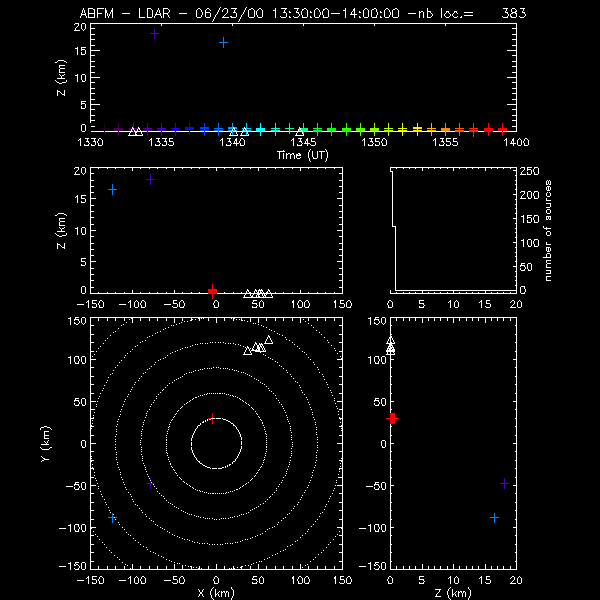This screenshot has height=600, width=600.
Task: Click the purple plus in the Z-Y side panel
Action: pyautogui.click(x=504, y=484)
